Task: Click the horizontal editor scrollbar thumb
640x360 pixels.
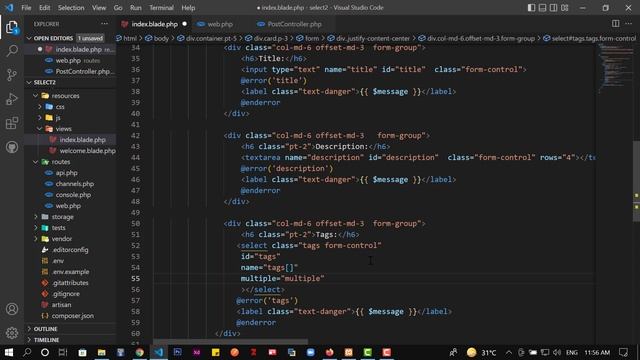Action: click(231, 342)
